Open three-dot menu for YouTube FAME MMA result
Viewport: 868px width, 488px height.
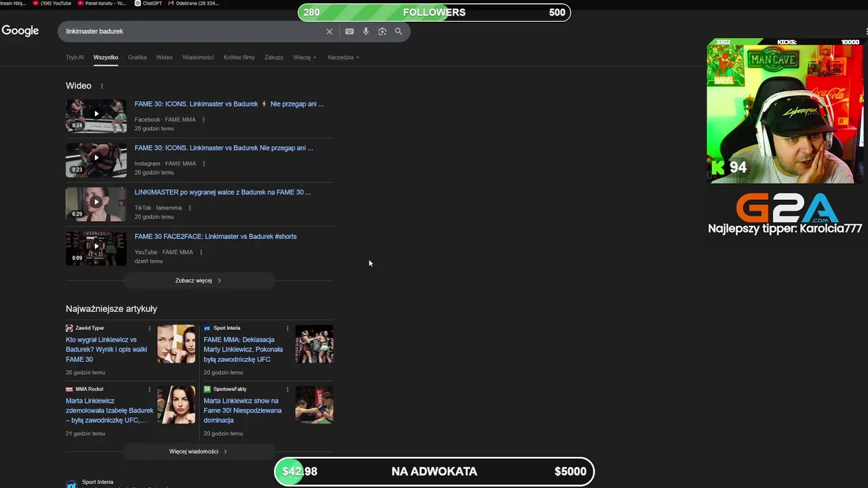[201, 252]
